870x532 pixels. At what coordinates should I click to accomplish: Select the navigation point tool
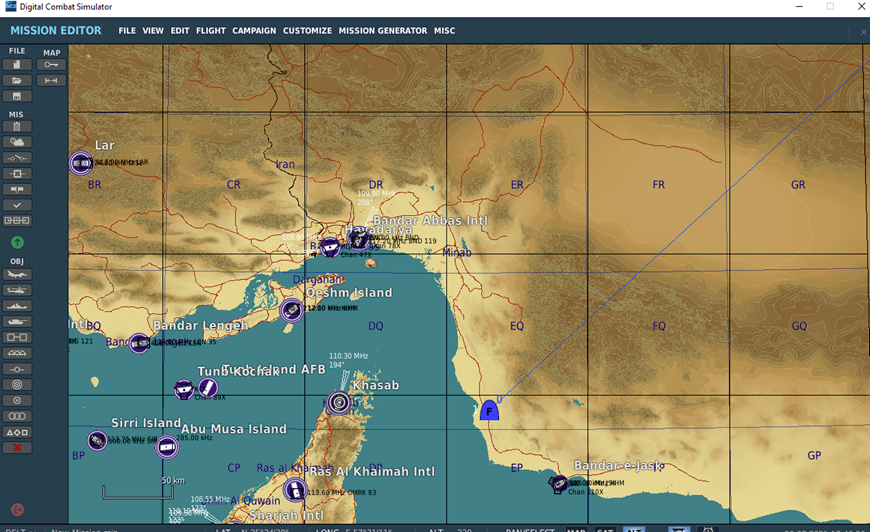pos(17,369)
